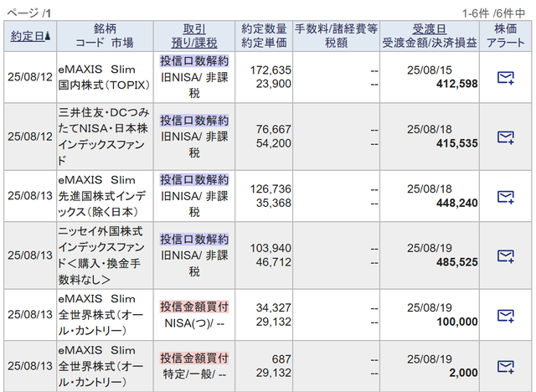Select settlement amount 2,000

pos(463,373)
